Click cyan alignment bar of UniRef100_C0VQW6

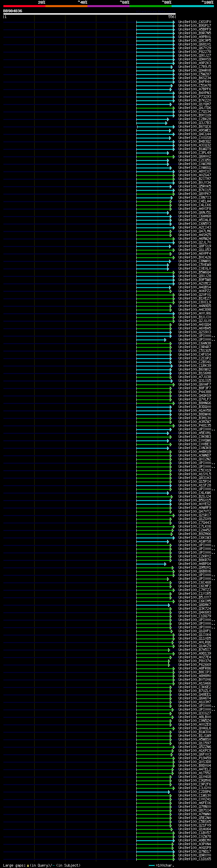(153, 441)
